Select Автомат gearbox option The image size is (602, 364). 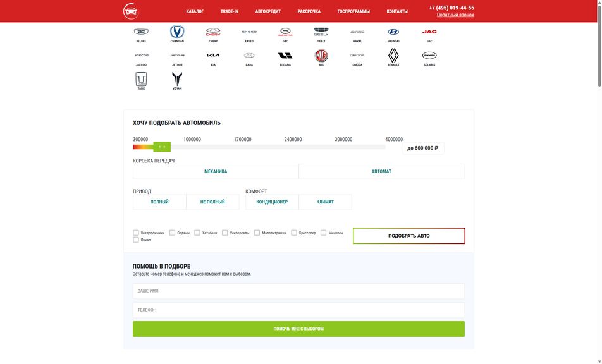(x=381, y=171)
